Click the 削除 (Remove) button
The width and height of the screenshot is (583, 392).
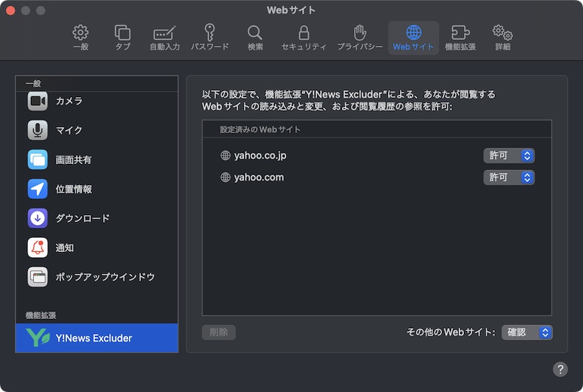(218, 332)
